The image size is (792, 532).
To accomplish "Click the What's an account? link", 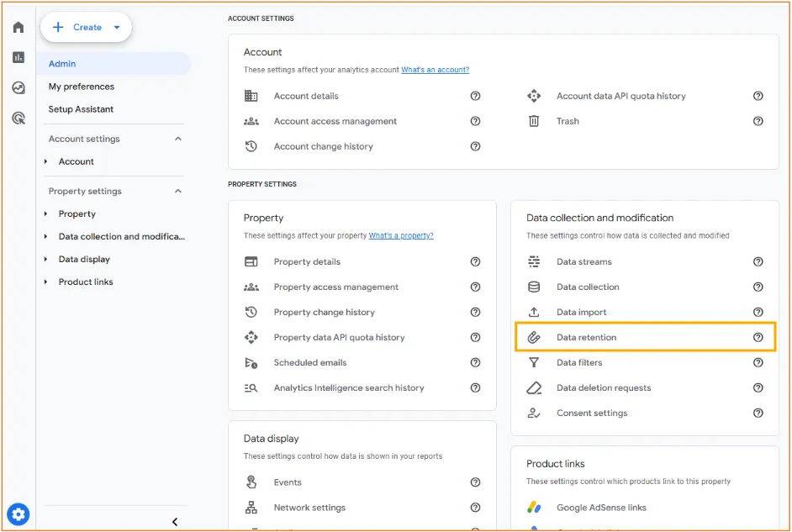I will (x=435, y=70).
